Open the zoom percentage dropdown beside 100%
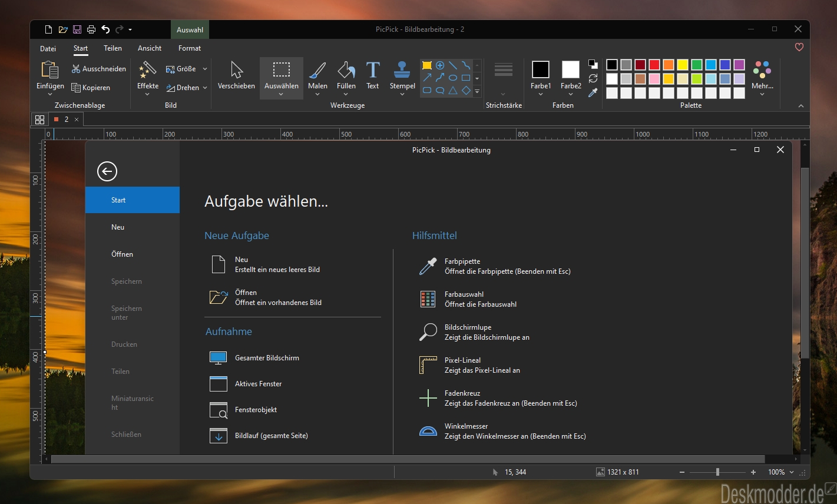837x504 pixels. pos(792,472)
